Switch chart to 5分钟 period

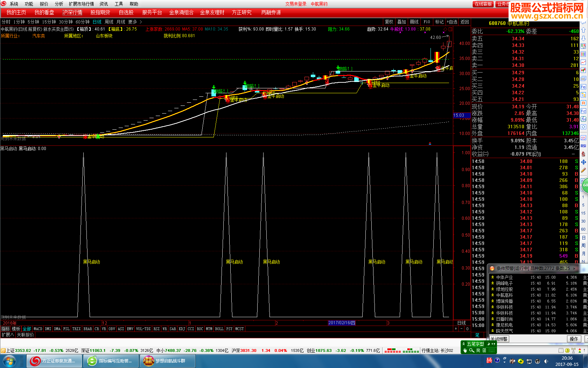click(33, 22)
